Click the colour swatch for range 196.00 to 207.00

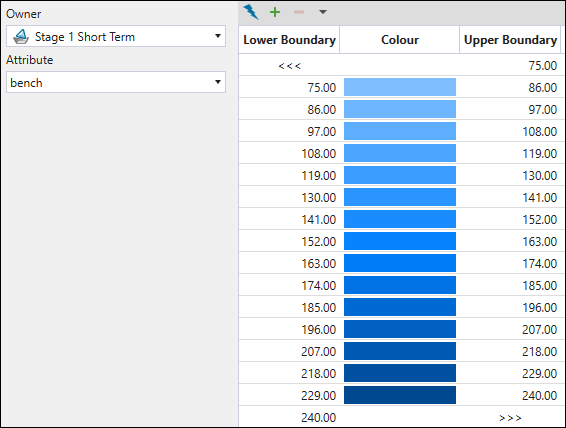tap(400, 329)
